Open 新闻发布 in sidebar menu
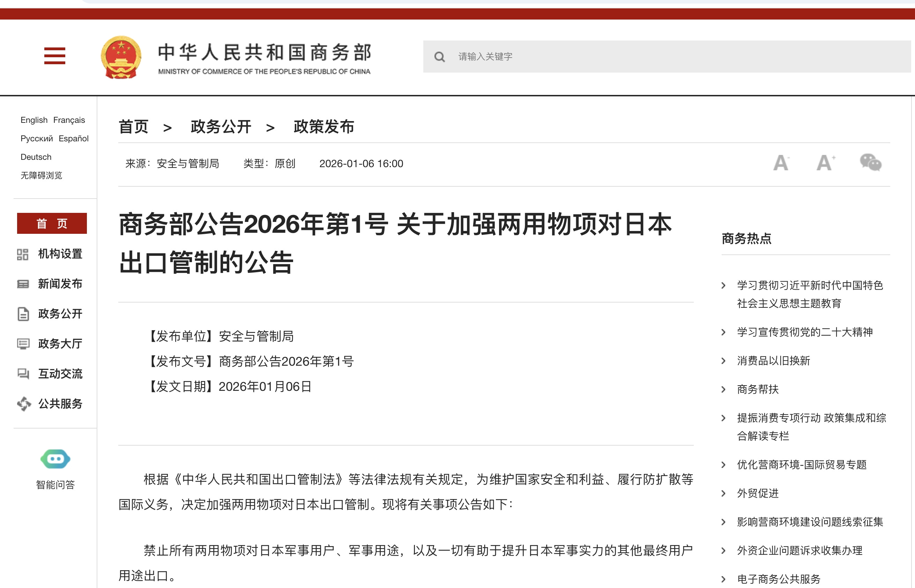 coord(60,284)
